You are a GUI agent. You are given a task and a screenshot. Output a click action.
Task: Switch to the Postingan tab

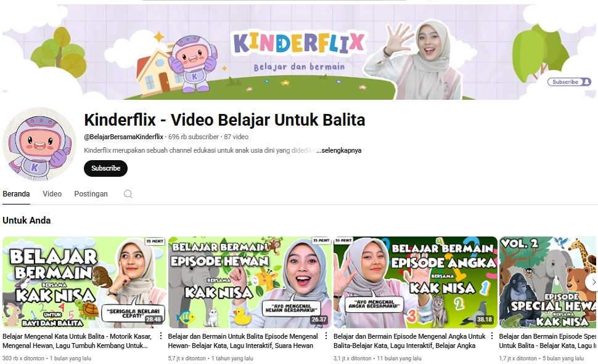click(91, 194)
